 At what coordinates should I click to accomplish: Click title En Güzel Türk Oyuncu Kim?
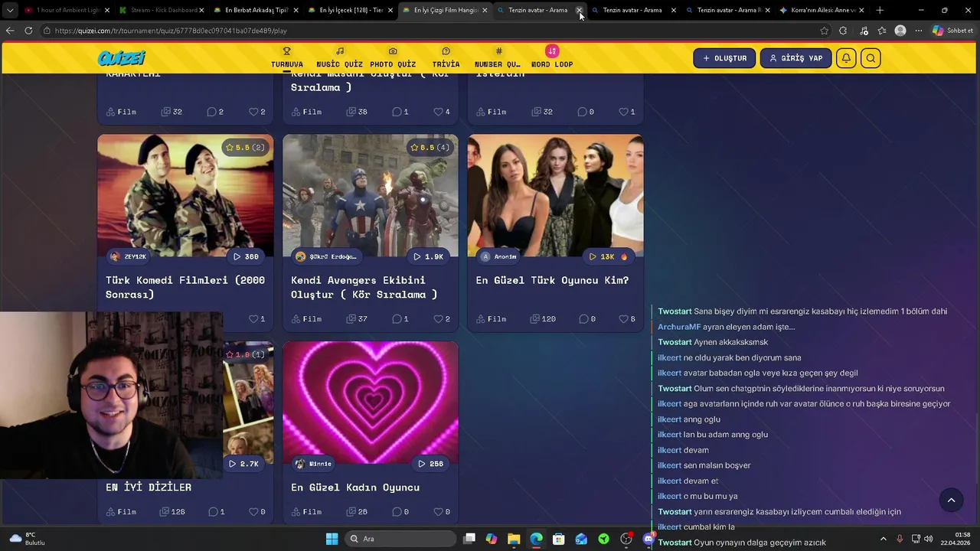tap(552, 280)
